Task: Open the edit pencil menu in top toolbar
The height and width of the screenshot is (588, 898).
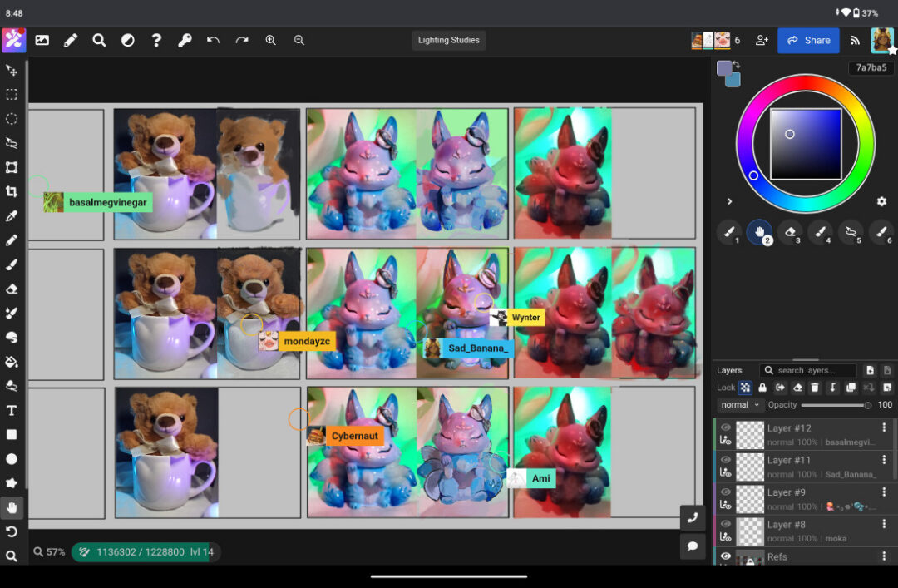Action: pos(71,40)
